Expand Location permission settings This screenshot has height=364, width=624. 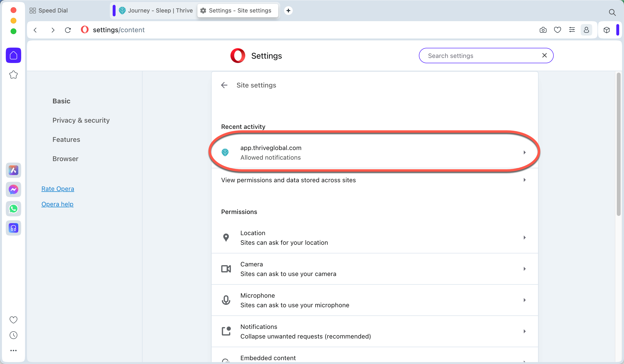coord(375,238)
